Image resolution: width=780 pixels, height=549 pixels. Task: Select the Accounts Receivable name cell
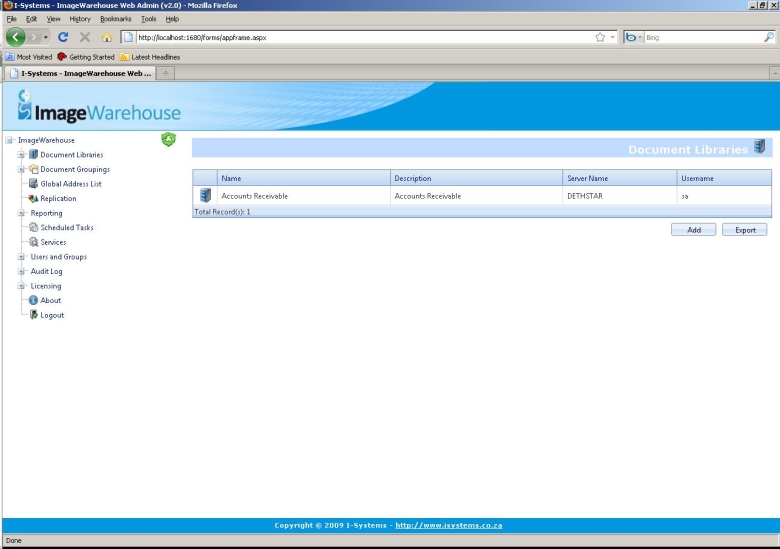(304, 196)
